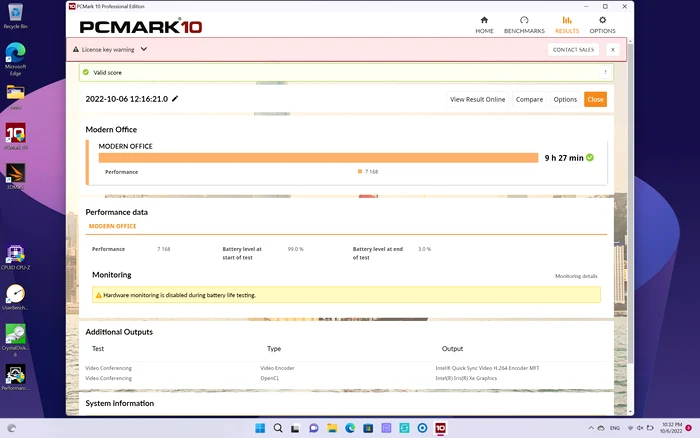Open Microsoft Store from the taskbar

click(x=368, y=428)
